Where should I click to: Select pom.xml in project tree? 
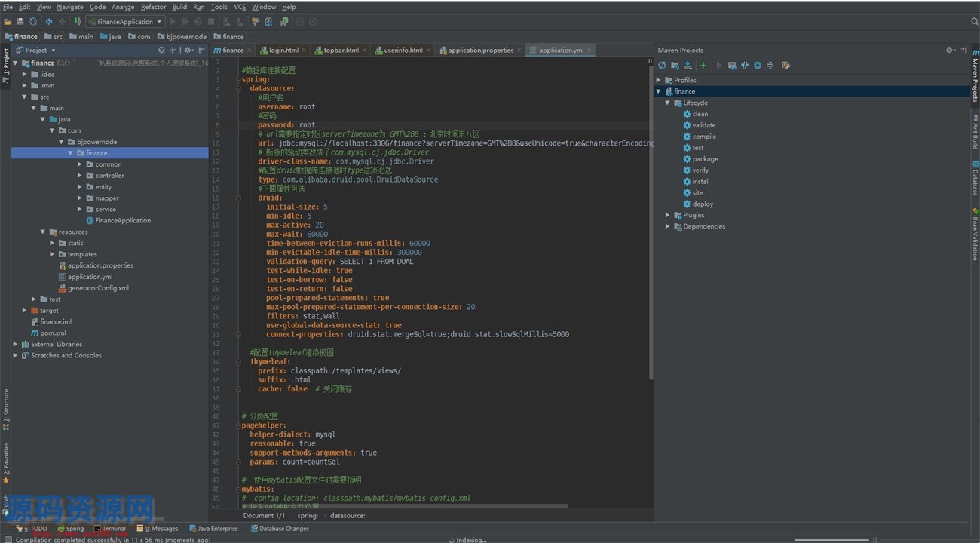point(53,333)
